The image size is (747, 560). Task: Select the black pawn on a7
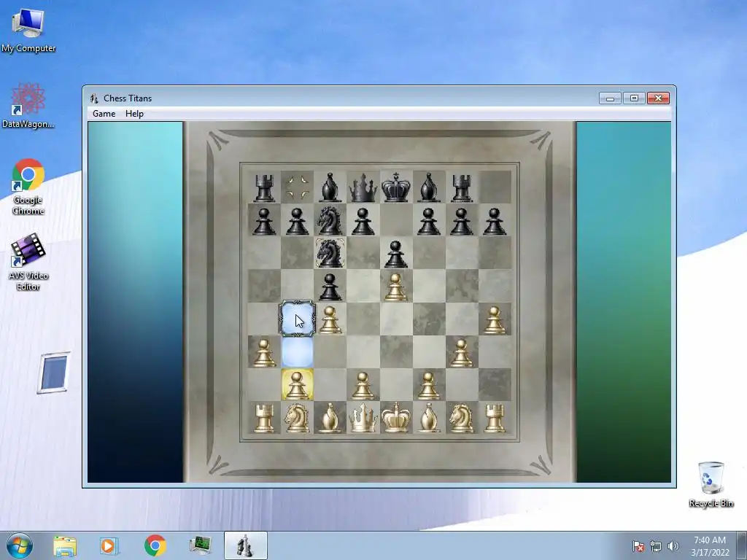click(264, 222)
